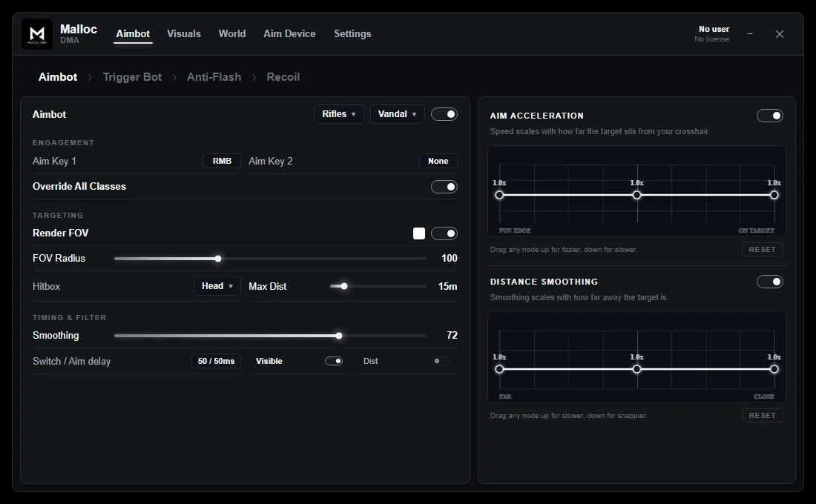Open the Recoil sub-section
816x504 pixels.
tap(283, 77)
